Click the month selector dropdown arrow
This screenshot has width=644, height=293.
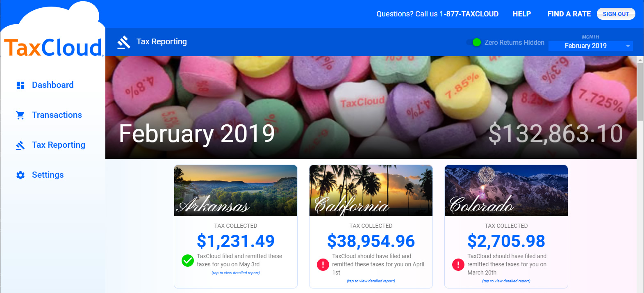(628, 46)
